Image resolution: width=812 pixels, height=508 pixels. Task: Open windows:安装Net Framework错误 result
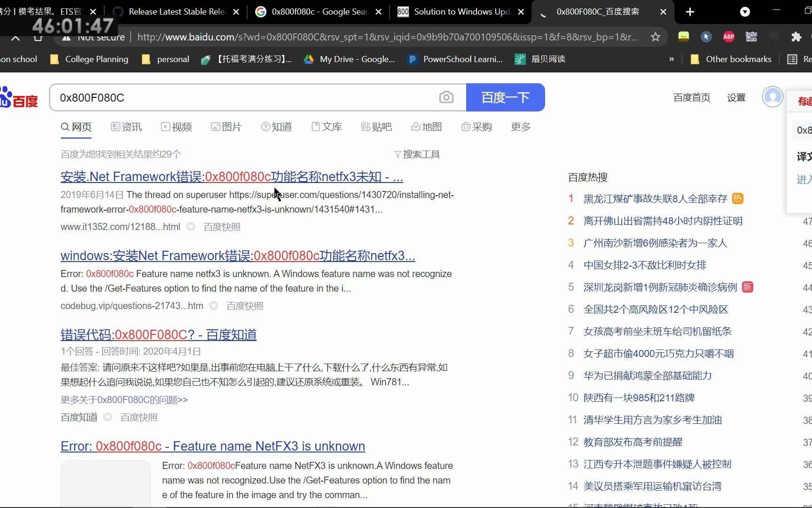pyautogui.click(x=238, y=255)
